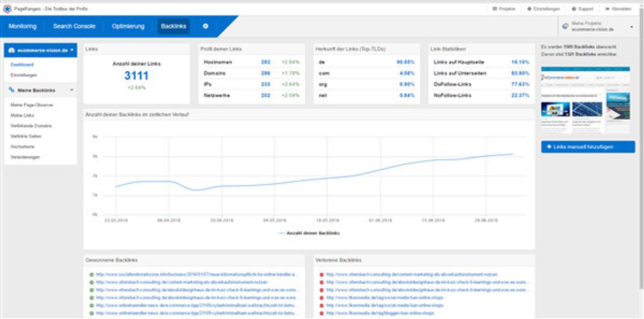Toggle the Anzahl deiner Backlinks chart legend

click(x=309, y=233)
